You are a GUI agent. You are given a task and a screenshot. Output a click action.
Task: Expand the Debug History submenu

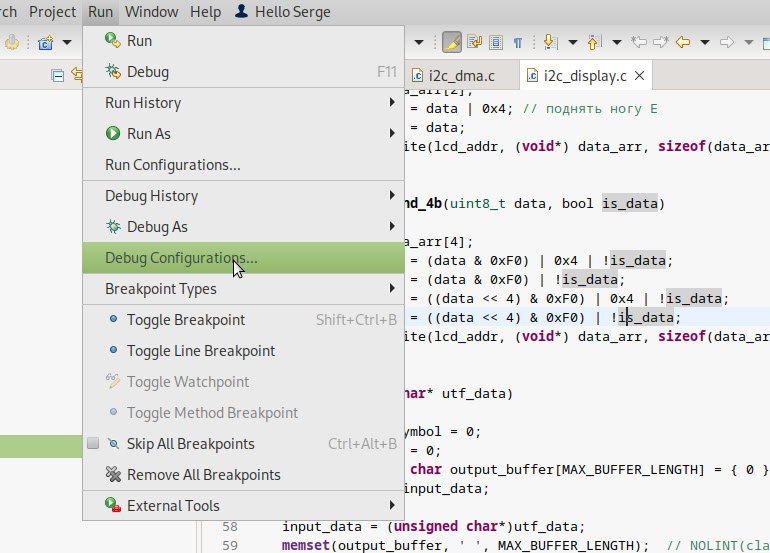(243, 195)
